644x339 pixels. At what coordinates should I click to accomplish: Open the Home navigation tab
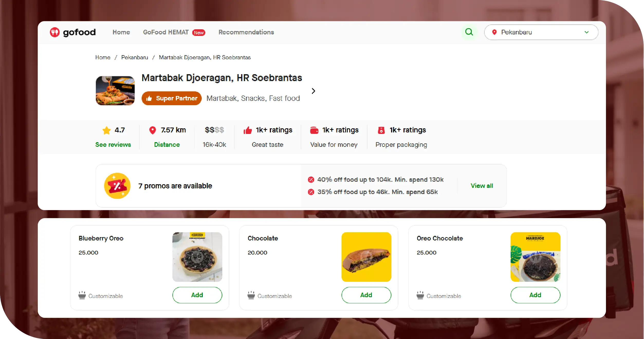[121, 32]
